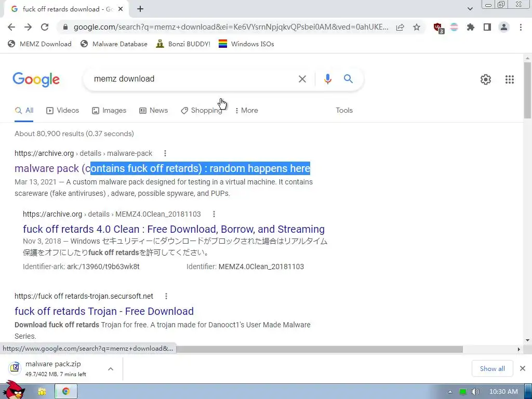Close the downloads bar

[x=523, y=368]
